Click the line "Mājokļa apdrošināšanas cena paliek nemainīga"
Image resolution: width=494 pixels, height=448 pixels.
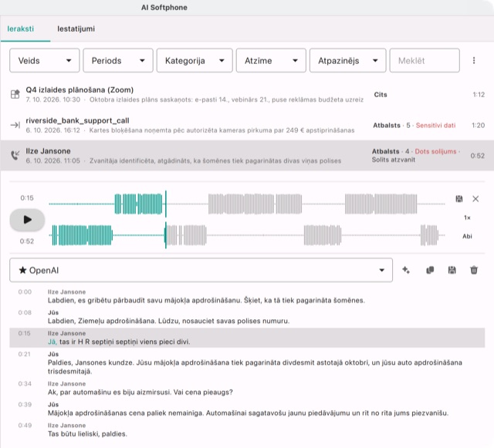(248, 413)
